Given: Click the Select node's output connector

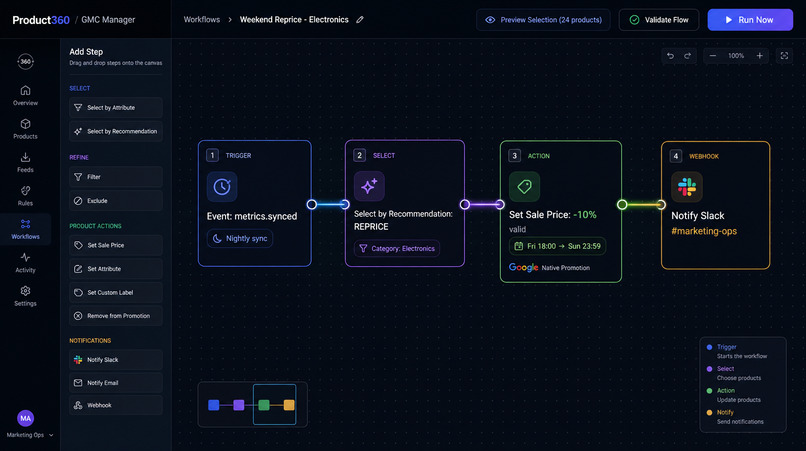Looking at the screenshot, I should pos(465,204).
